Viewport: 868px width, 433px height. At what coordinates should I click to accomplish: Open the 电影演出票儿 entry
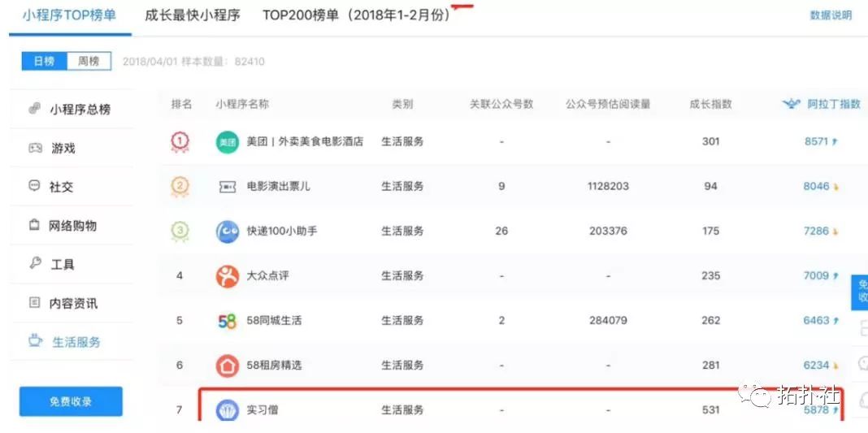279,186
